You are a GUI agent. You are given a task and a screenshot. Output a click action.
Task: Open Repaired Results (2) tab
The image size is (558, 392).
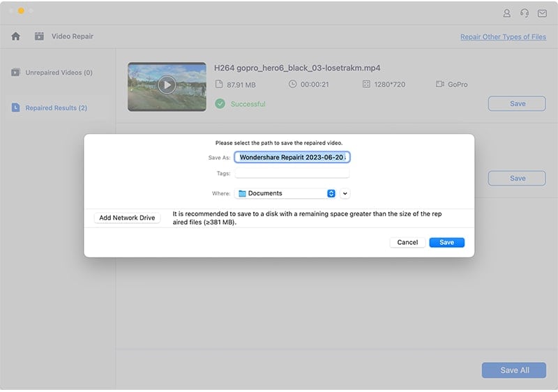(49, 107)
